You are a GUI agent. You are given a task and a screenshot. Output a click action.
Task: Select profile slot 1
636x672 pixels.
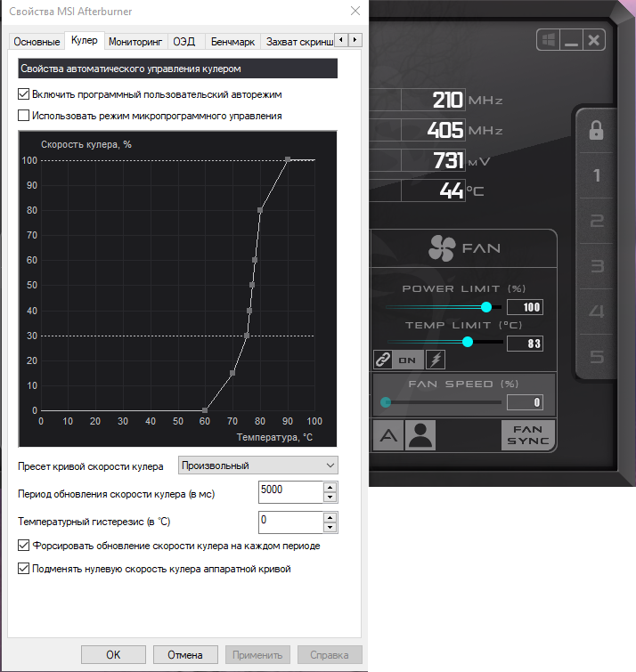coord(596,175)
